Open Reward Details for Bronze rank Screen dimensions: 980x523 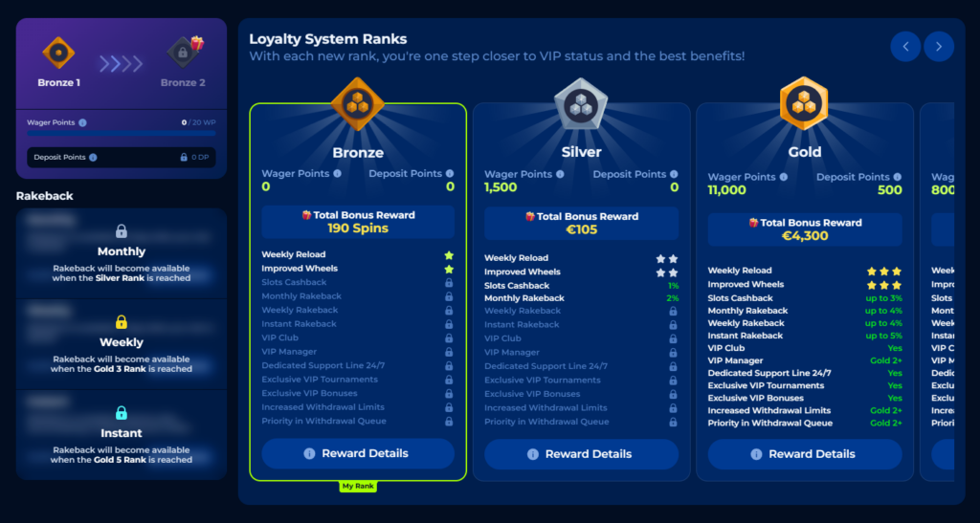[x=358, y=453]
